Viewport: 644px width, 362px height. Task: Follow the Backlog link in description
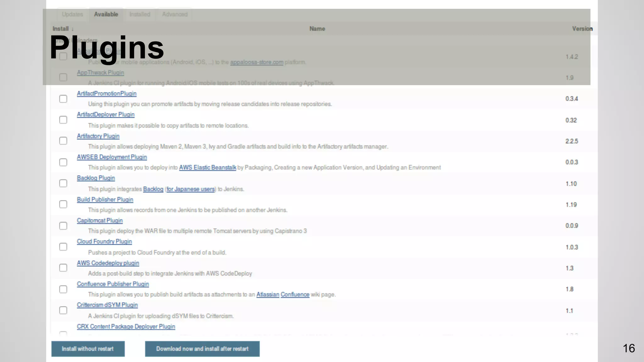[153, 189]
